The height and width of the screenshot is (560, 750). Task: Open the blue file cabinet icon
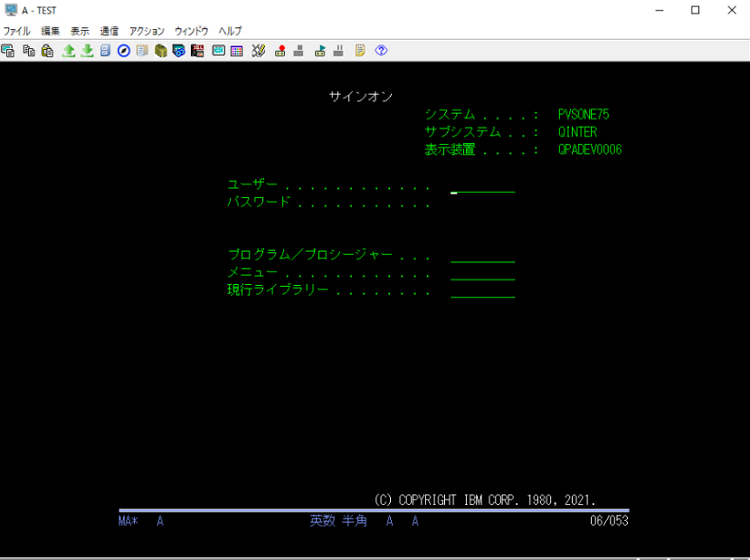[105, 51]
